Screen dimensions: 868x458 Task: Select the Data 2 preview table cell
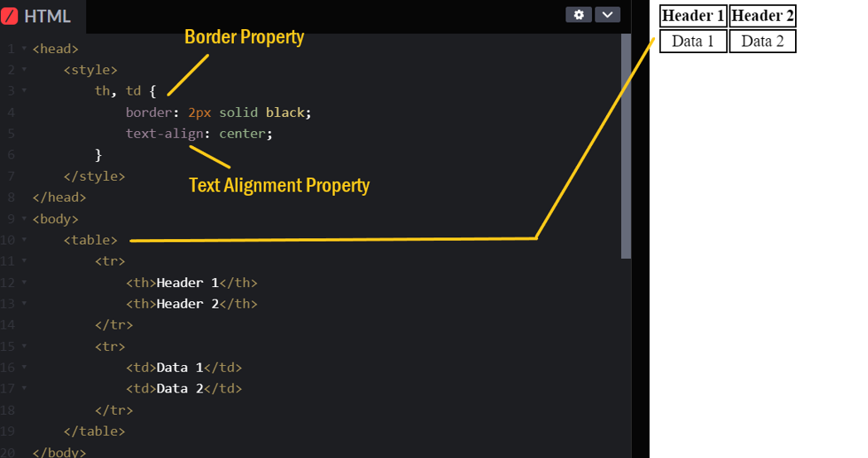763,41
